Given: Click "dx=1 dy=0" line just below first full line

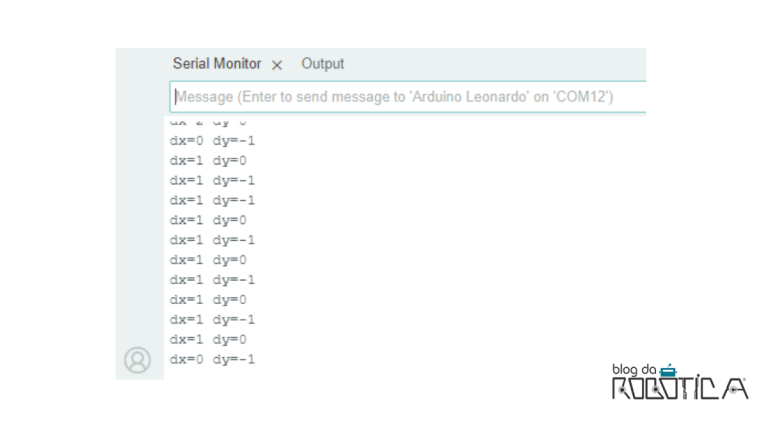Looking at the screenshot, I should coord(208,160).
